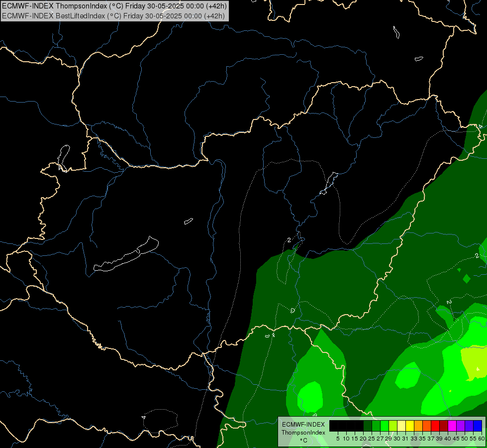487x448 pixels.
Task: Click the legend scale value 33
Action: [x=414, y=439]
